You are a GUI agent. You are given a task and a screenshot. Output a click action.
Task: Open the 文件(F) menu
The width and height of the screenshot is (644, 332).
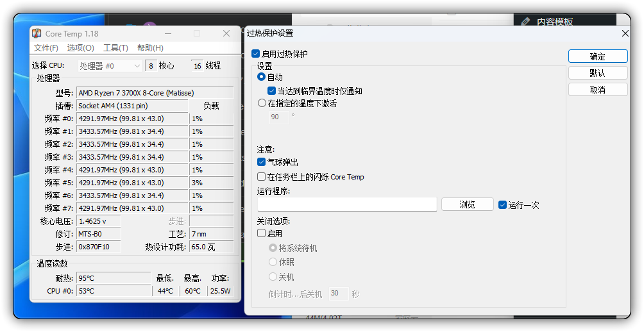point(46,48)
